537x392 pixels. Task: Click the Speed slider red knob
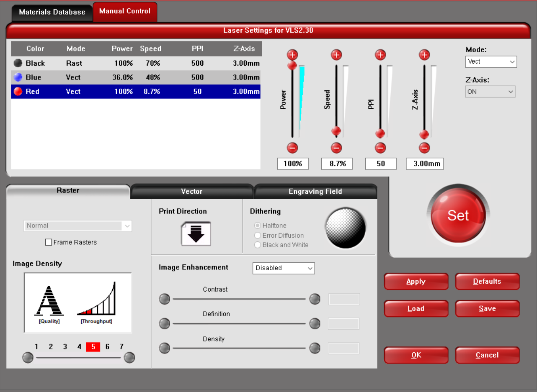click(x=336, y=131)
